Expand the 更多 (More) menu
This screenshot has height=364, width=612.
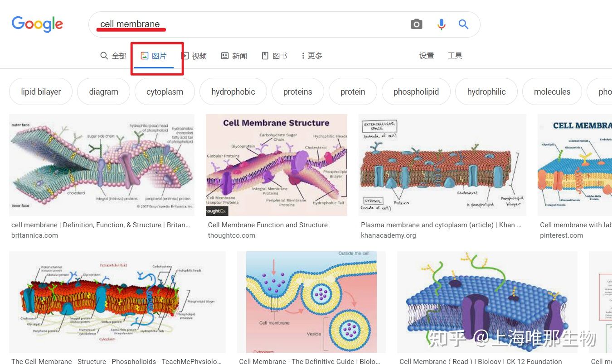coord(311,56)
